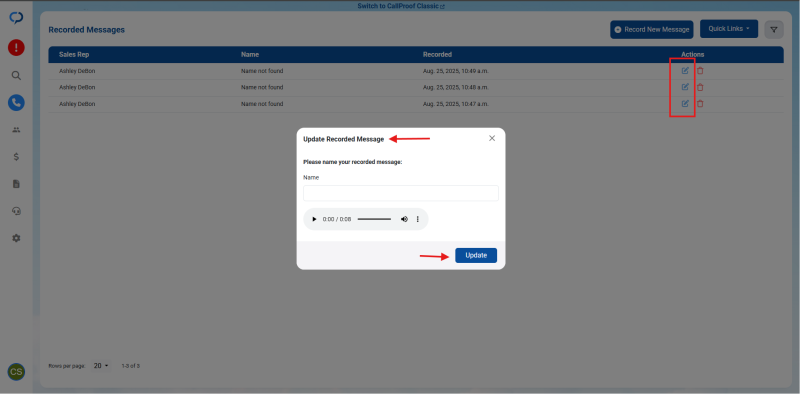Expand the Quick Links dropdown
800x394 pixels.
(x=729, y=29)
